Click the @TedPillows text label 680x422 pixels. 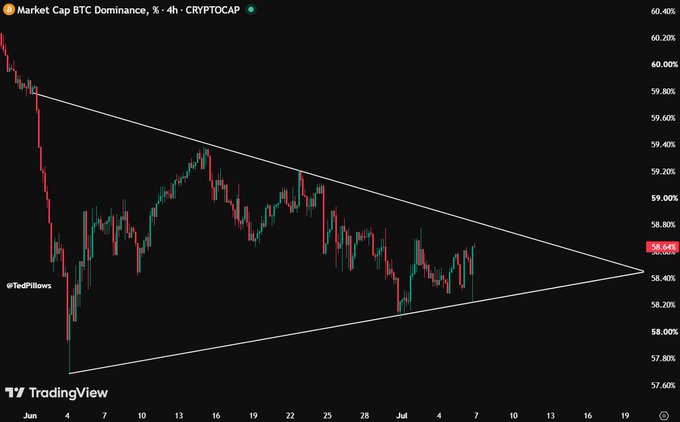pos(29,285)
